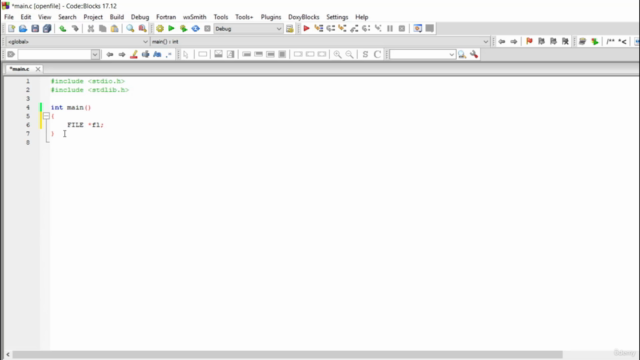Insert a DoxyBlocks line comment (*< icon)
The image size is (640, 360).
(x=622, y=41)
